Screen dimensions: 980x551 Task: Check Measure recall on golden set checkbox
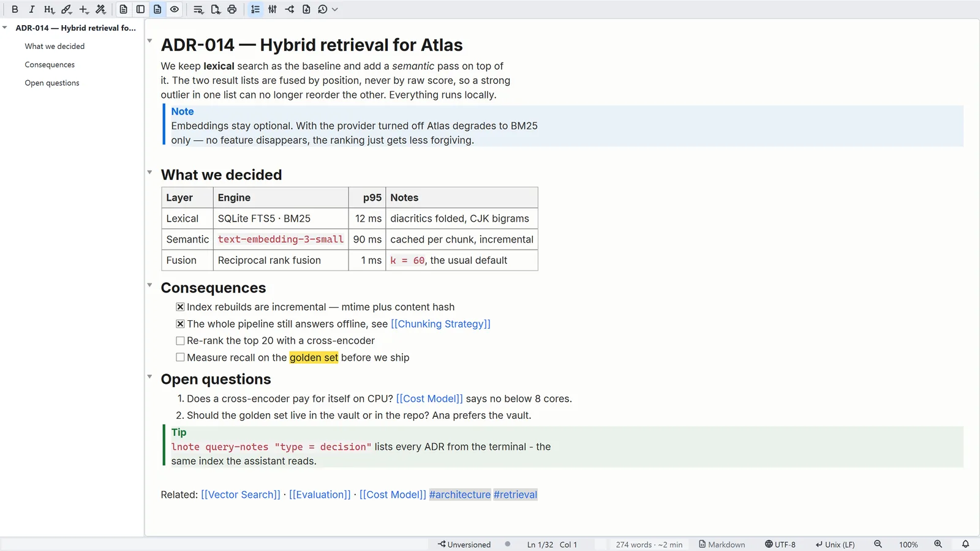(x=180, y=358)
